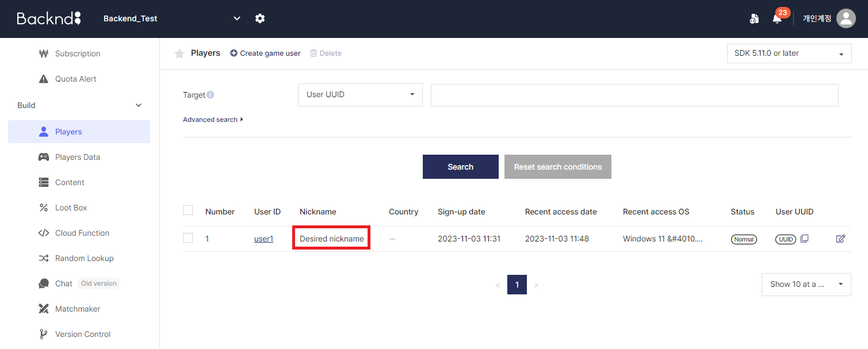This screenshot has width=868, height=349.
Task: Expand Advanced search options
Action: click(x=213, y=120)
